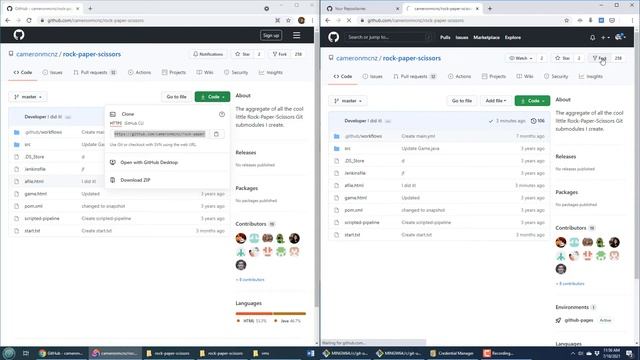Switch to Insights tab in right window

590,77
